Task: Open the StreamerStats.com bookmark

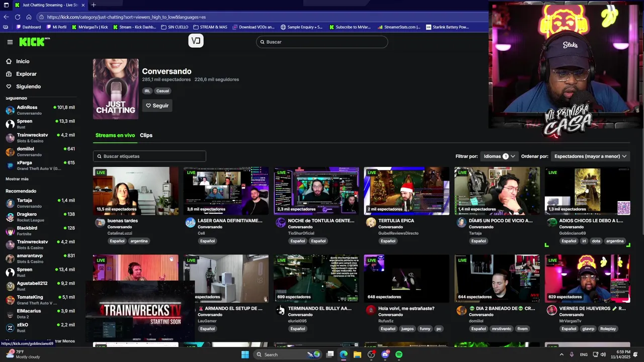Action: pos(398,27)
